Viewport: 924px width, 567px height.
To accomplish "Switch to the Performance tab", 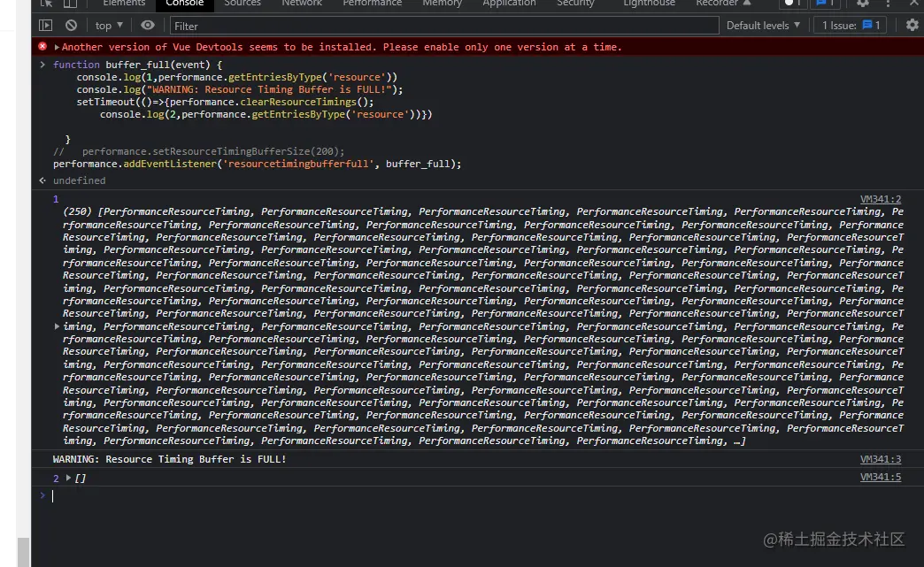I will [373, 4].
